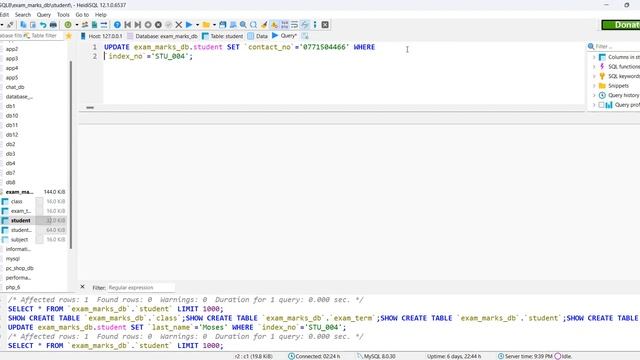Click the blue question-mark help icon

coord(117,25)
